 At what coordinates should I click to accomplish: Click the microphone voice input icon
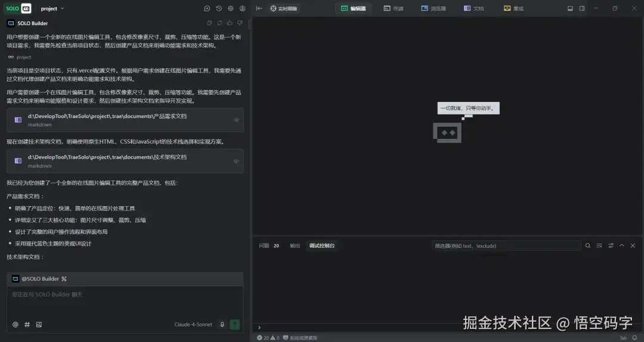[222, 324]
